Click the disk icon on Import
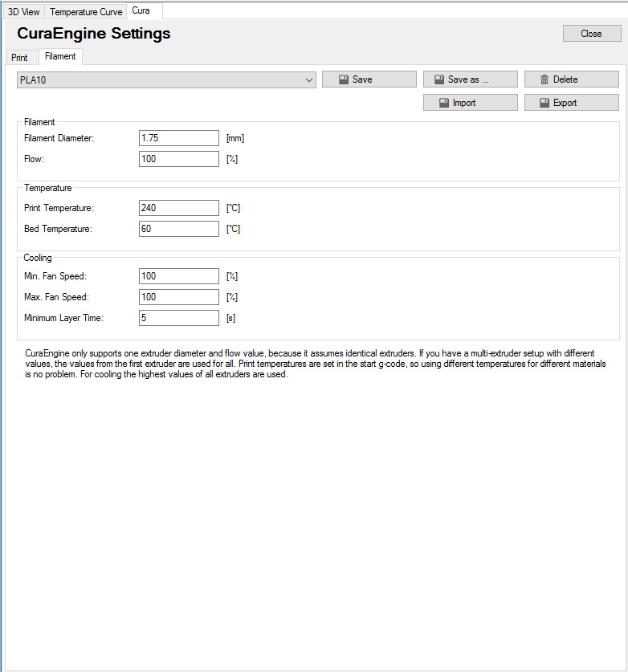This screenshot has width=628, height=672. pos(444,103)
